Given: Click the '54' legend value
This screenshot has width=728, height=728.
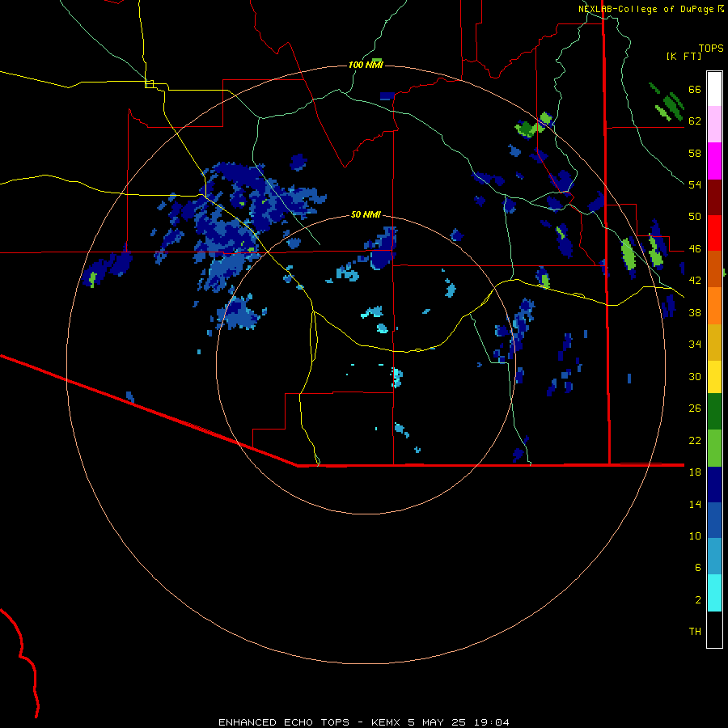Looking at the screenshot, I should (x=695, y=184).
